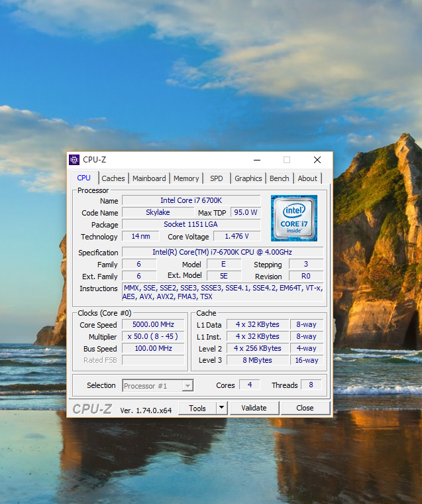Click the Model value E
Screen dimensions: 422x504
point(224,264)
